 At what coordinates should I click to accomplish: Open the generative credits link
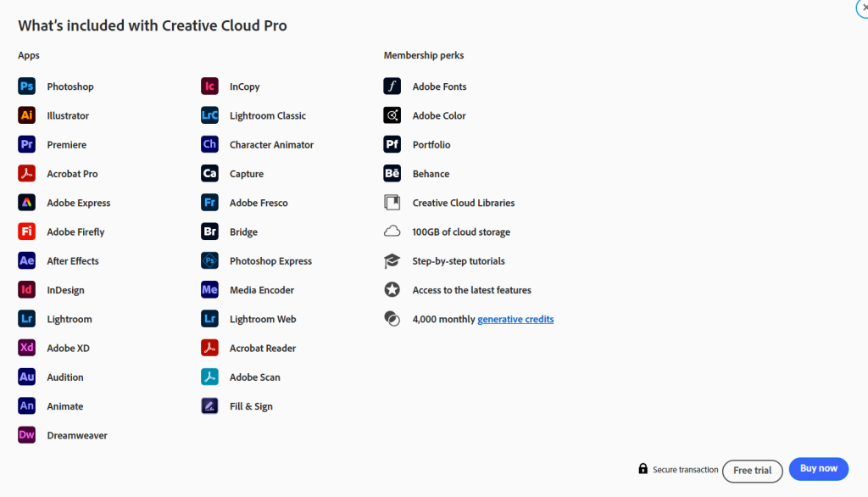[x=515, y=320]
